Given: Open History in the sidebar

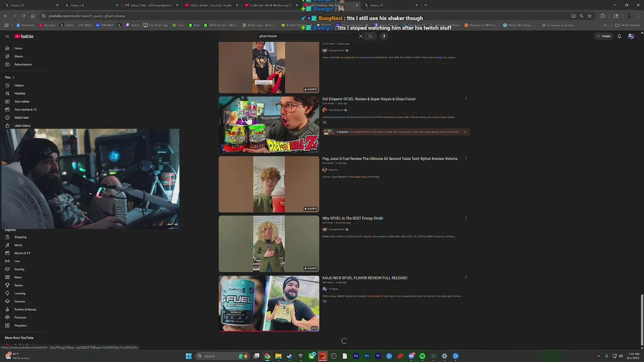Looking at the screenshot, I should pyautogui.click(x=19, y=85).
